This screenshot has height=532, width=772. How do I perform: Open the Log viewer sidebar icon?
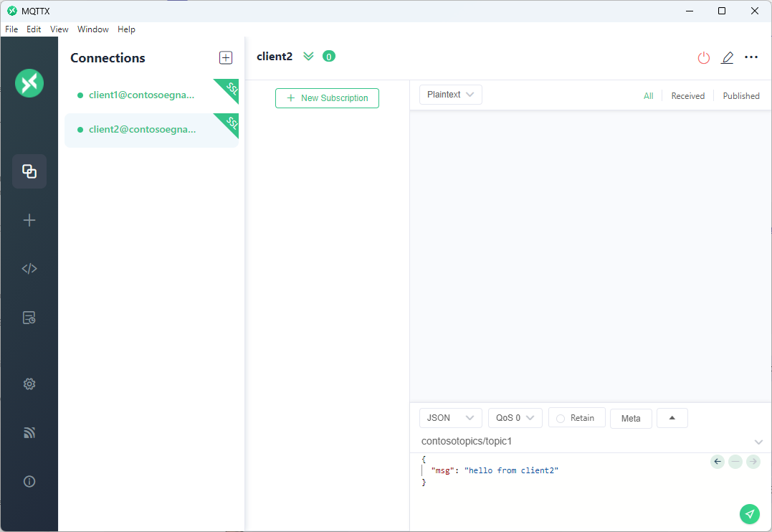coord(29,318)
